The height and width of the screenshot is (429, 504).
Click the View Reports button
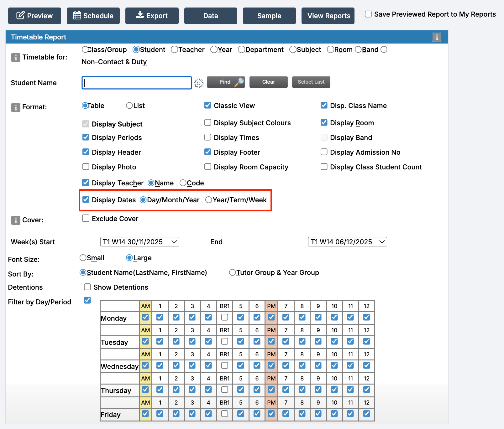(328, 16)
